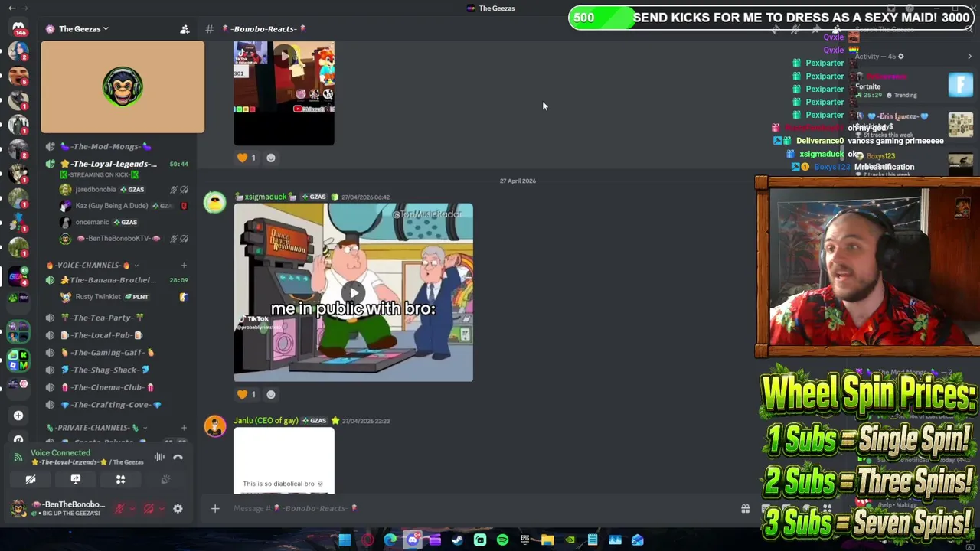Open the gift icon in message bar

coord(745,509)
